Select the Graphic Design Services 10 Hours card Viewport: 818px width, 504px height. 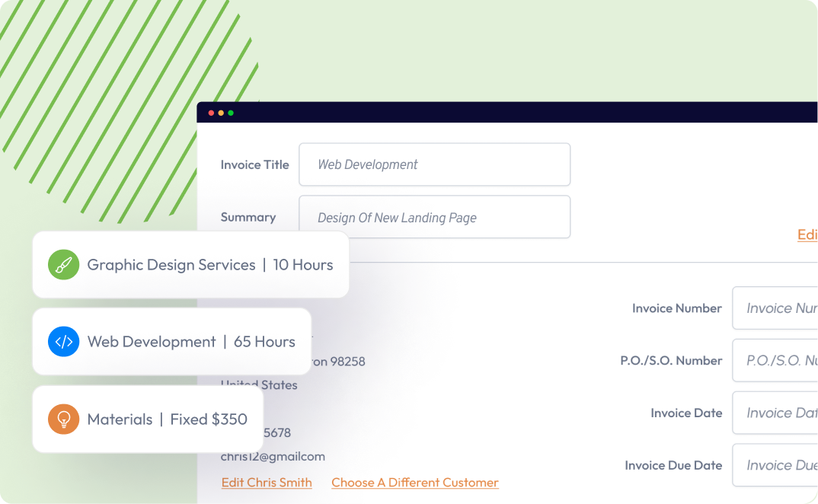pyautogui.click(x=191, y=264)
